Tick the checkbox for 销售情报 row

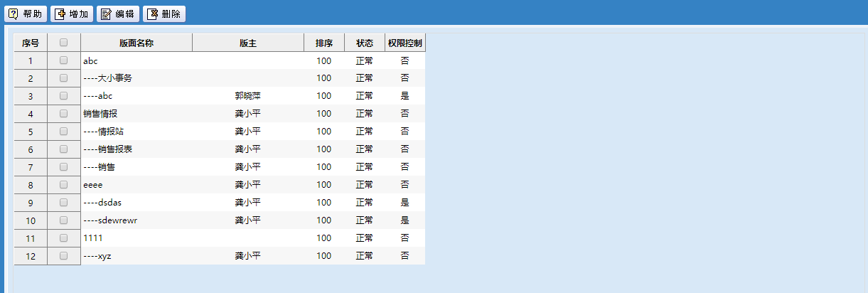point(64,114)
